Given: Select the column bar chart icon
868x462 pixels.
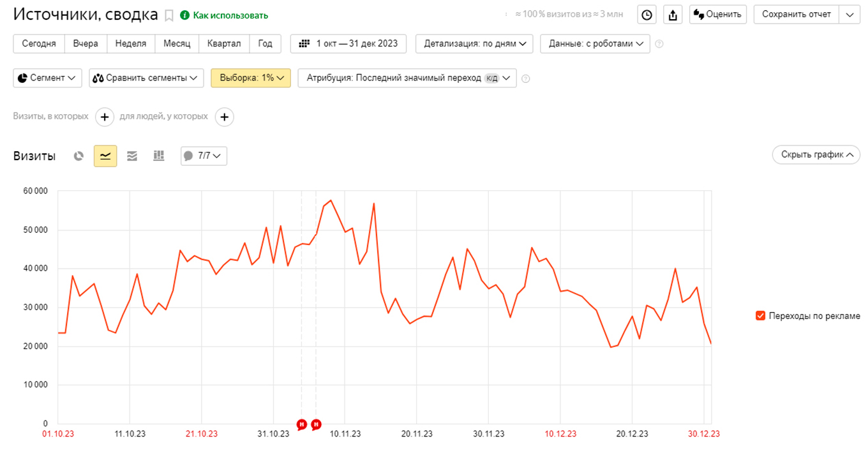Looking at the screenshot, I should pyautogui.click(x=159, y=156).
